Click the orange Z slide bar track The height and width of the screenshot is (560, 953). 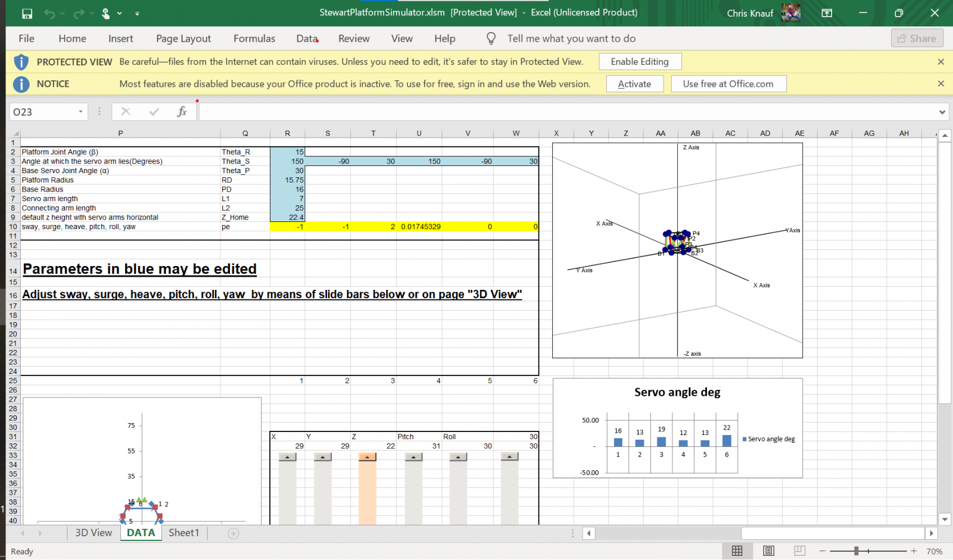pos(368,493)
